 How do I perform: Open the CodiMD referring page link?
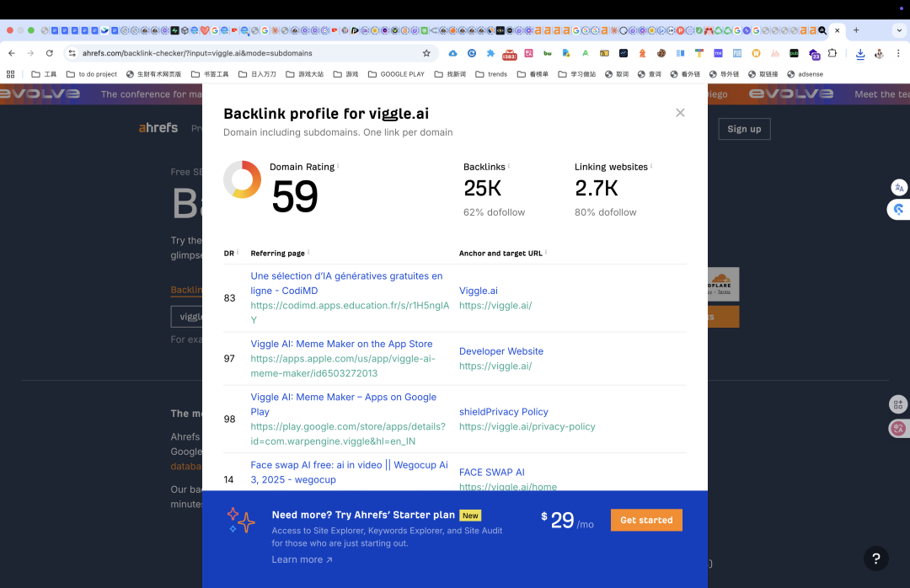[346, 283]
